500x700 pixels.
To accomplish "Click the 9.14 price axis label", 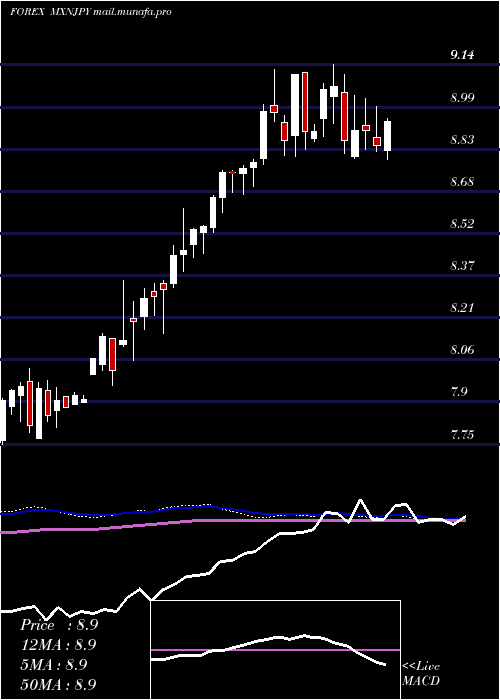I will pyautogui.click(x=462, y=55).
